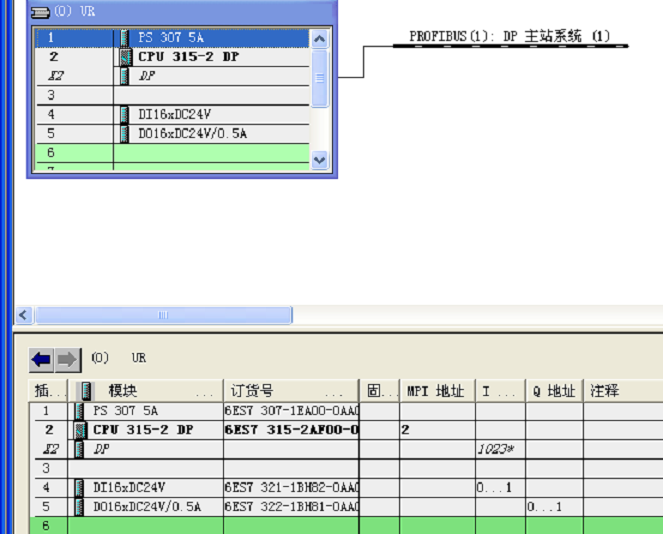Select green slot 6 in rack window
This screenshot has width=663, height=534.
click(173, 153)
